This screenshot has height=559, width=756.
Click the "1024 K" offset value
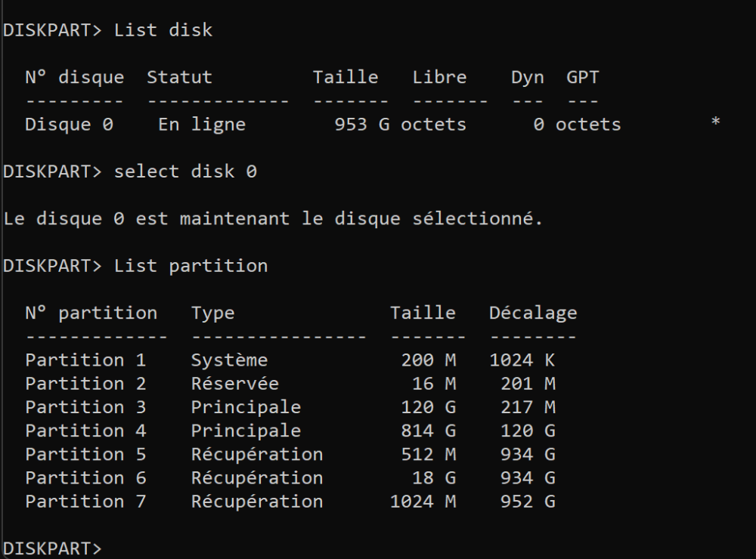(x=522, y=360)
